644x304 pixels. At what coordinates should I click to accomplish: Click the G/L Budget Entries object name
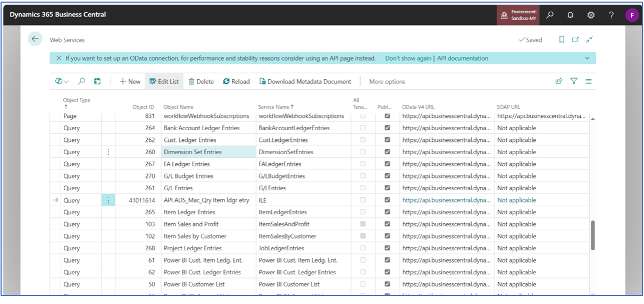[188, 176]
